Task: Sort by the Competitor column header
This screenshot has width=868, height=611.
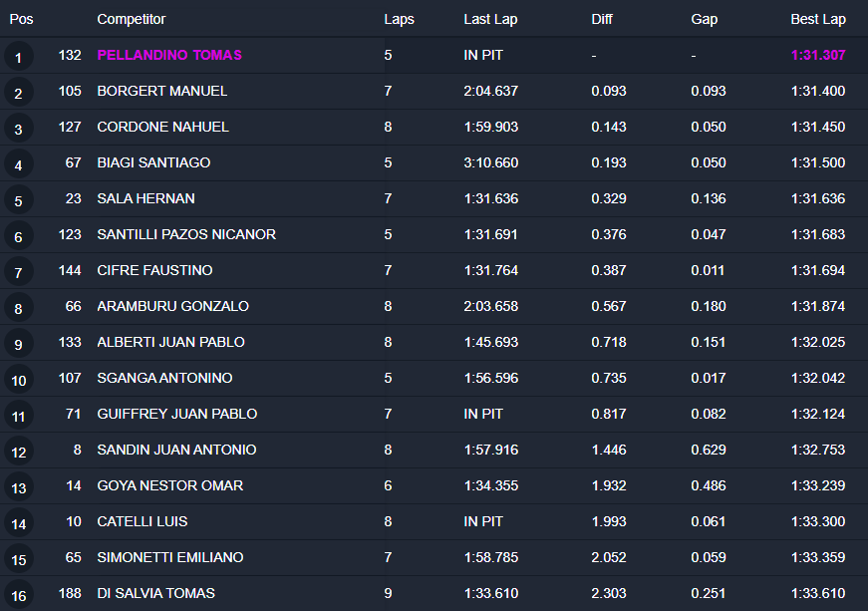Action: point(132,19)
